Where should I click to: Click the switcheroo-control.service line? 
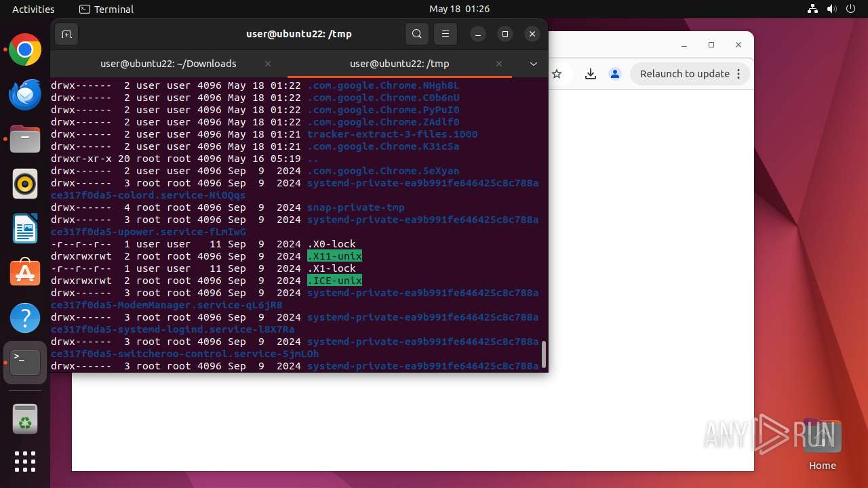pos(185,354)
